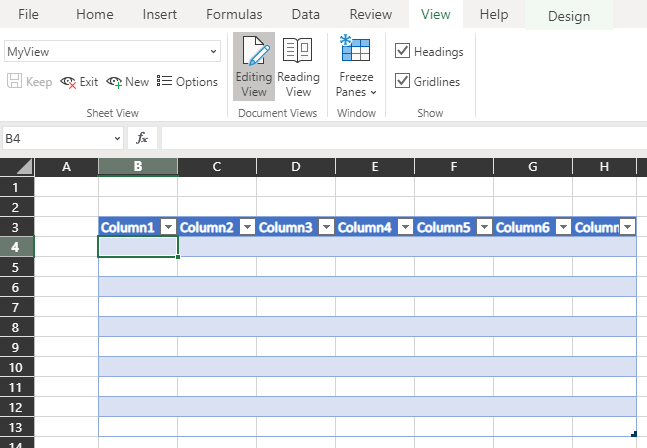This screenshot has height=448, width=647.
Task: Select the row 7 header
Action: click(17, 307)
